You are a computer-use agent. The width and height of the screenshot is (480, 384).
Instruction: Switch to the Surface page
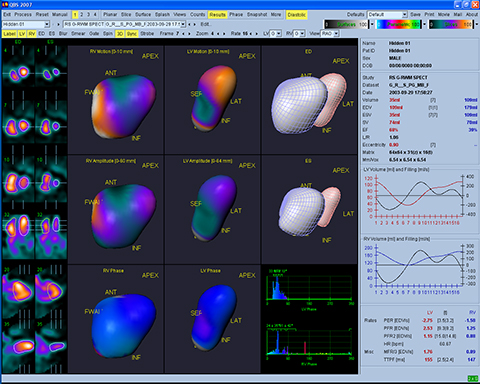point(143,15)
